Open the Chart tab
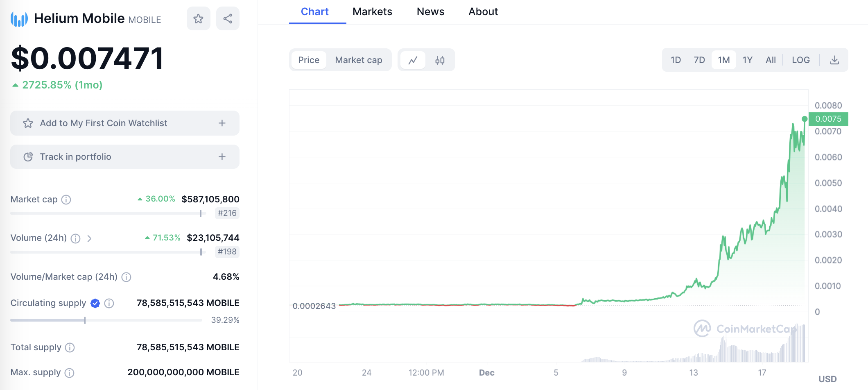The height and width of the screenshot is (390, 868). tap(315, 11)
